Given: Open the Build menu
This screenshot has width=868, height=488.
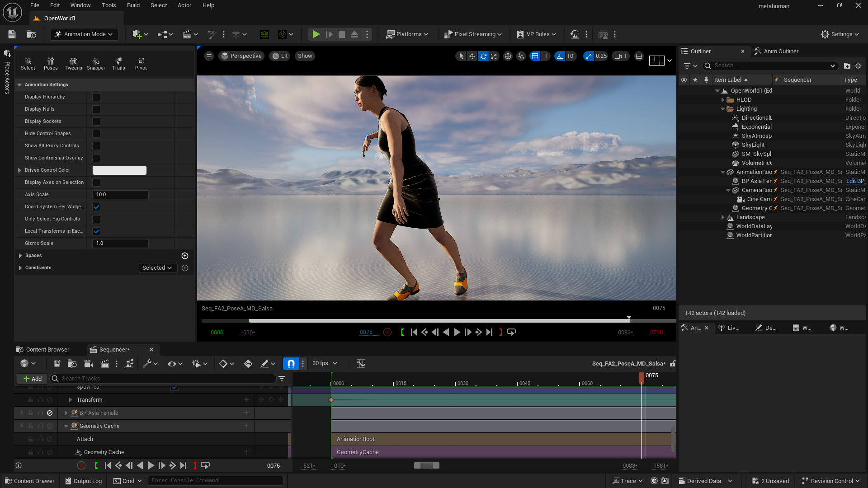Looking at the screenshot, I should (x=133, y=5).
